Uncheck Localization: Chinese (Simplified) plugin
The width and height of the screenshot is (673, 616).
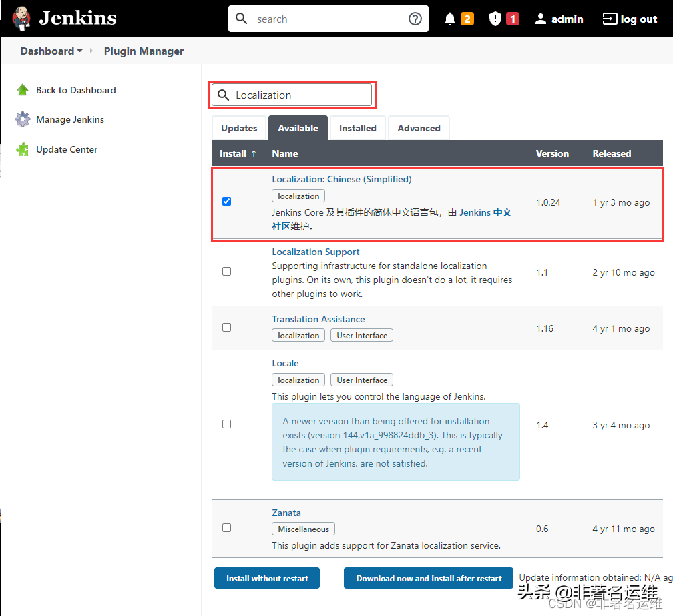[226, 201]
